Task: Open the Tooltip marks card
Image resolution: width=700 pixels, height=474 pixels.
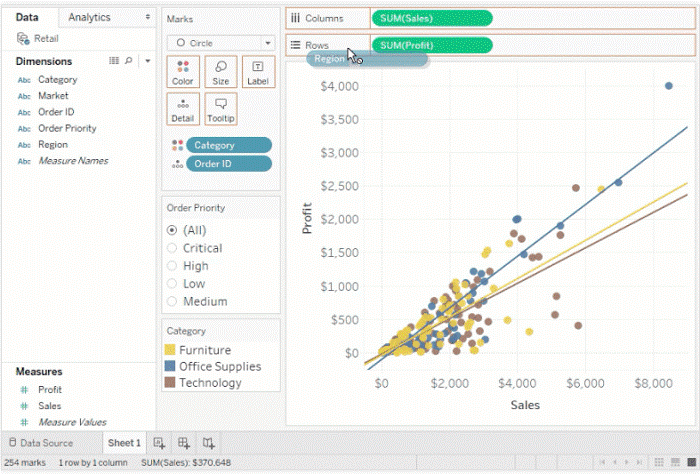Action: point(221,108)
